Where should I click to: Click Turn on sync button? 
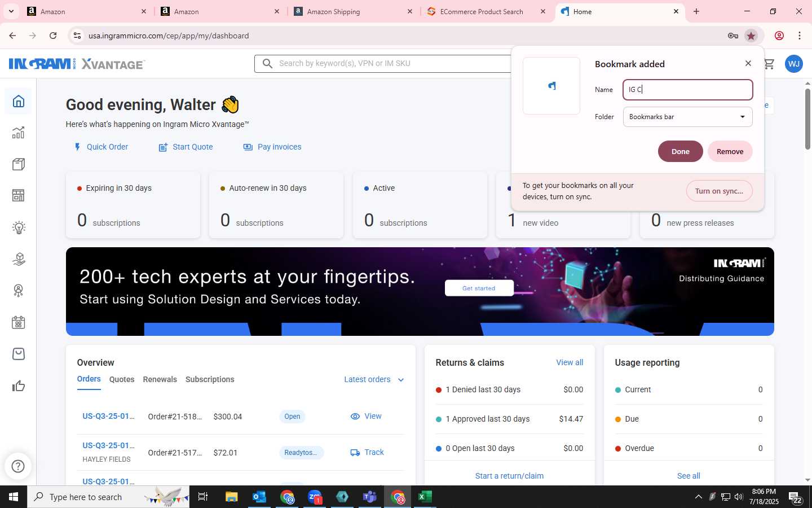(719, 191)
